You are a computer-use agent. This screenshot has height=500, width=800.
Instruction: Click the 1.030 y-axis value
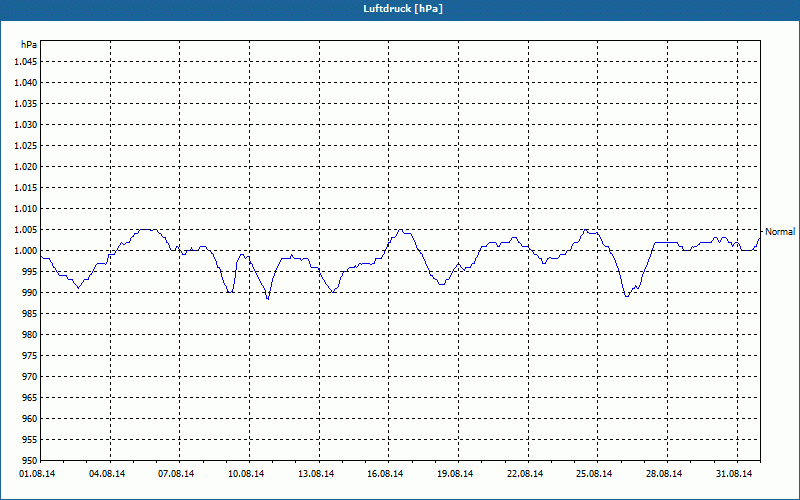click(28, 124)
